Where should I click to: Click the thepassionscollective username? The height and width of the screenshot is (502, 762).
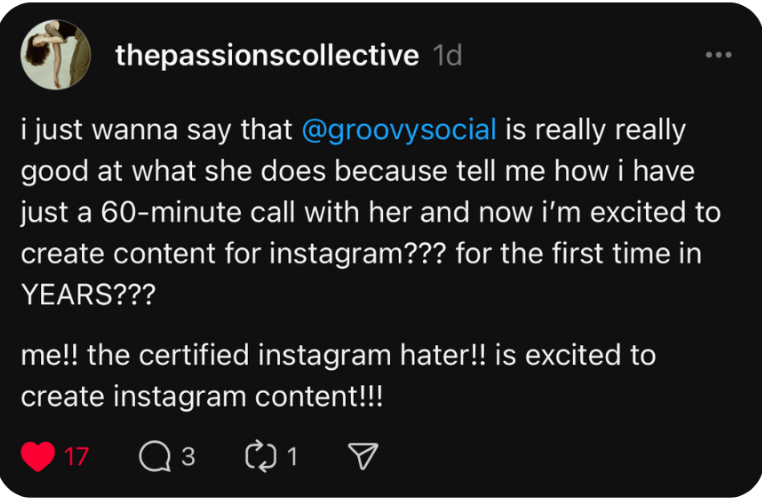tap(267, 56)
